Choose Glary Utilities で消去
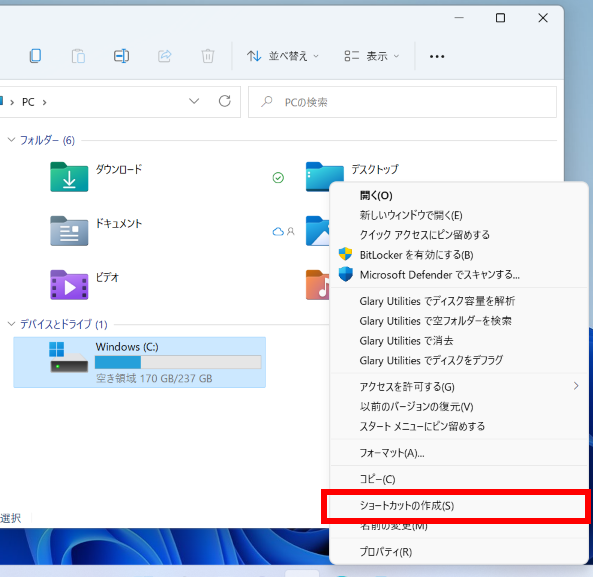 [x=459, y=341]
